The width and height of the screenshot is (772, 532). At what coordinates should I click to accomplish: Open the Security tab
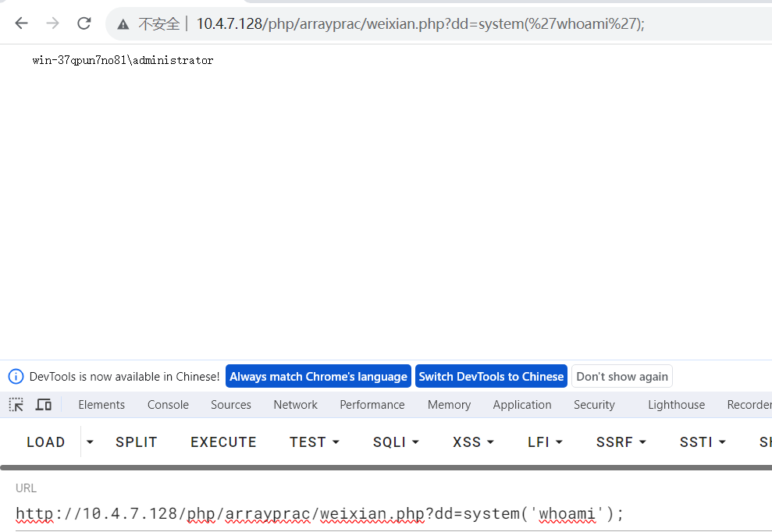point(594,405)
